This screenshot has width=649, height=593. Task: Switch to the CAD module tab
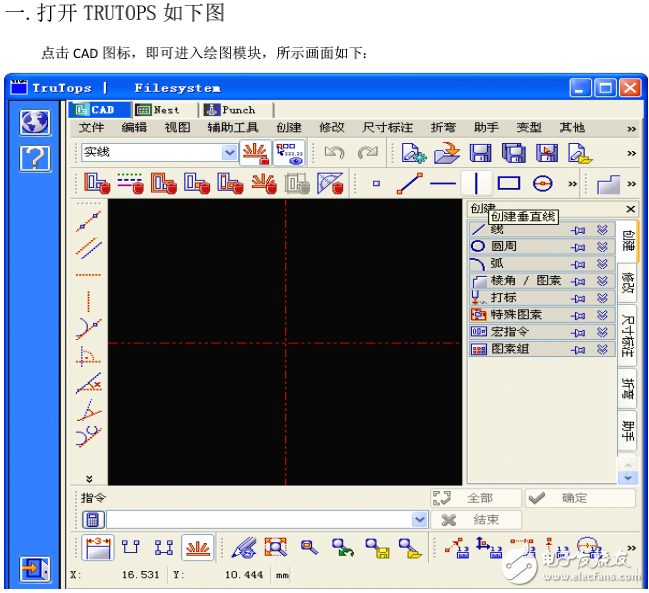click(101, 110)
